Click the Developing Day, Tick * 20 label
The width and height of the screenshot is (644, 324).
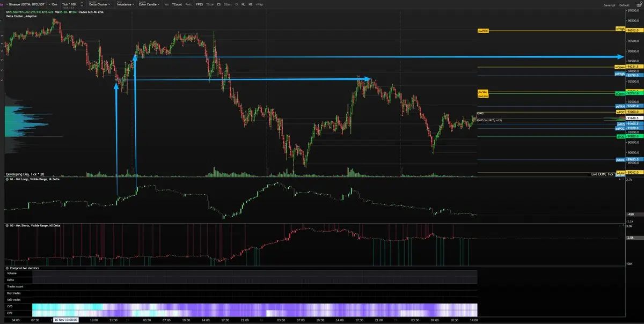click(x=25, y=175)
